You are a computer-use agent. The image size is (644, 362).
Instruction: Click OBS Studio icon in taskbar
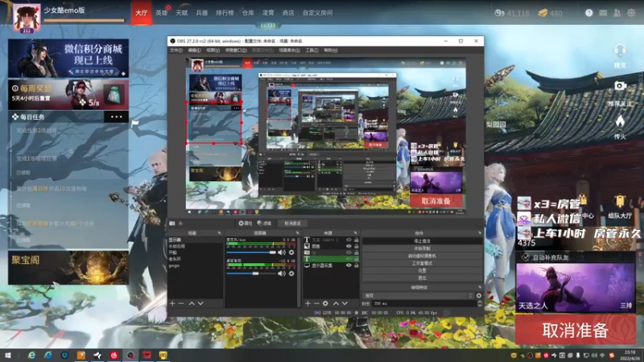click(130, 355)
